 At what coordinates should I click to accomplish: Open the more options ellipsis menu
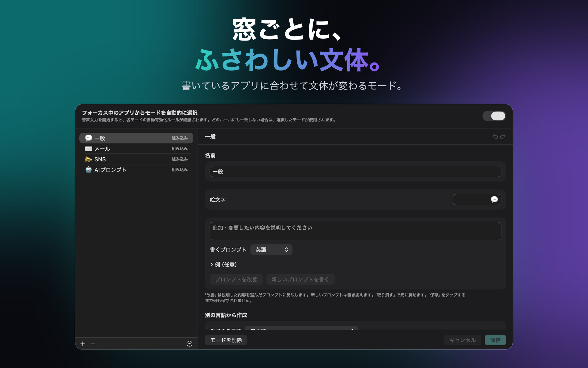190,344
